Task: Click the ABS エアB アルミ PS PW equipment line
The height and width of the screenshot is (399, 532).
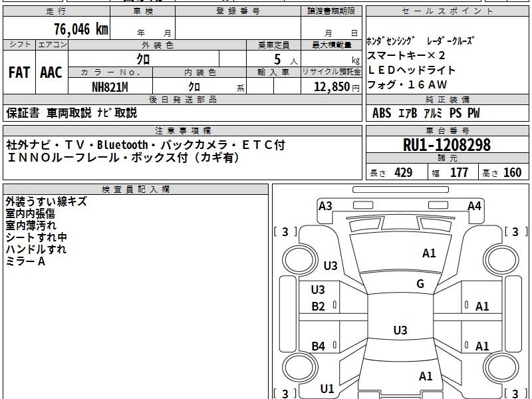Action: pos(426,113)
